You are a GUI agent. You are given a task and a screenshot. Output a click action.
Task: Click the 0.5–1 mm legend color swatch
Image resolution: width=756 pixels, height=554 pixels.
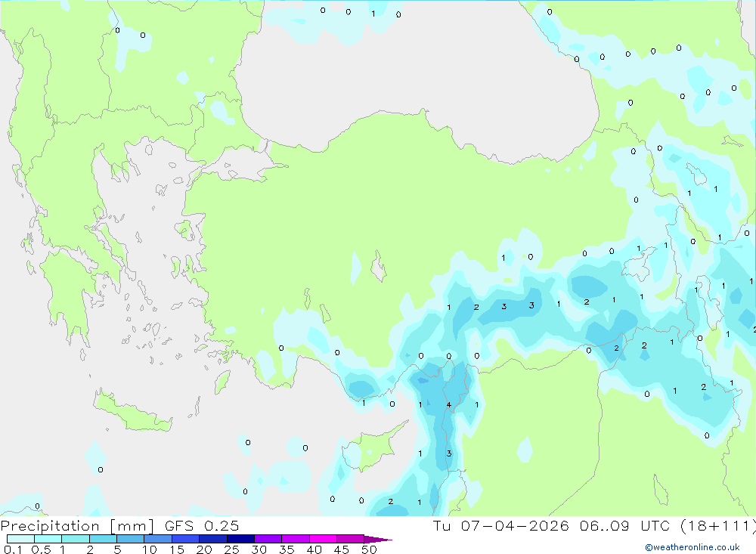pos(48,539)
